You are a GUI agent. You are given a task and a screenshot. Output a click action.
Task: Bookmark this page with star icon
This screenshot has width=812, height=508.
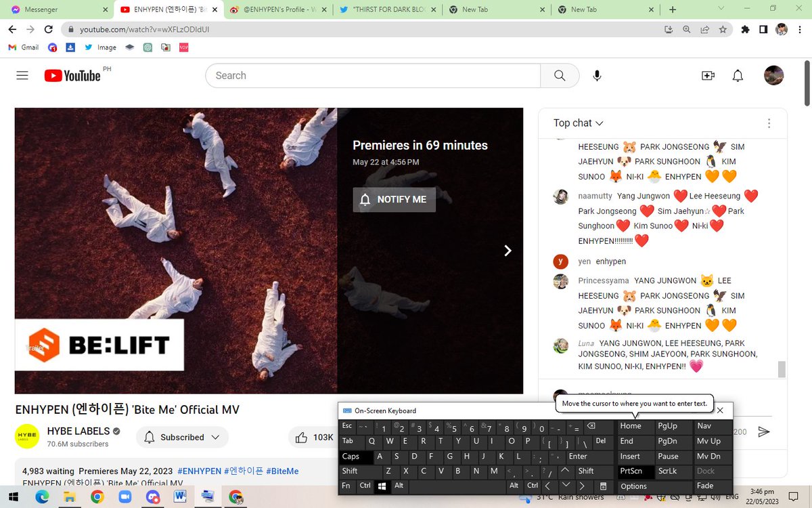[723, 29]
